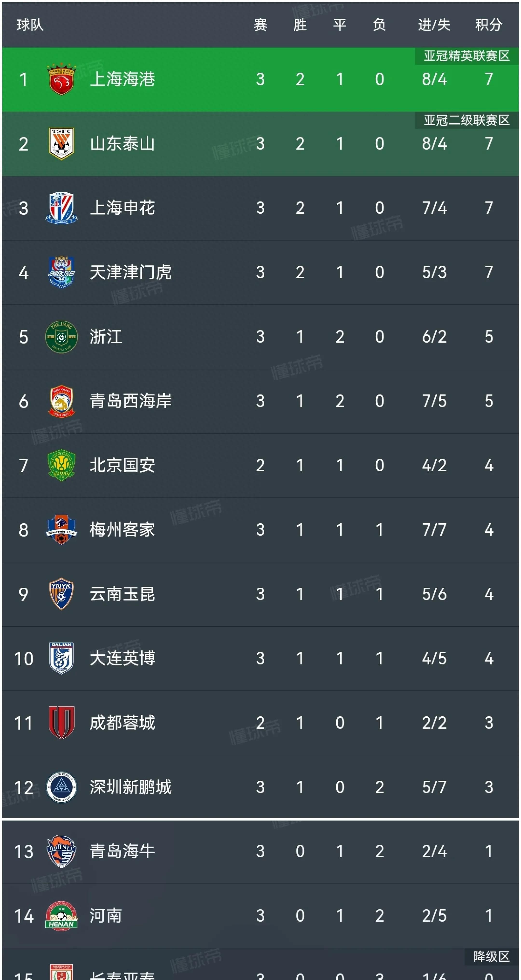Click the 进/失 goals column header

(434, 25)
